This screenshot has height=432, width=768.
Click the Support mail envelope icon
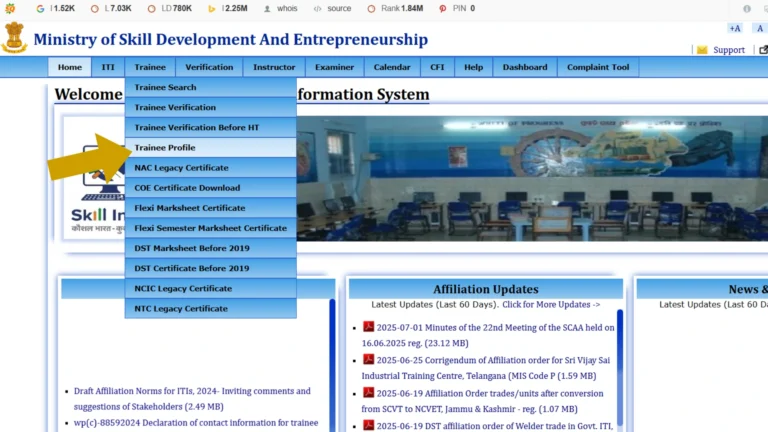pyautogui.click(x=702, y=50)
